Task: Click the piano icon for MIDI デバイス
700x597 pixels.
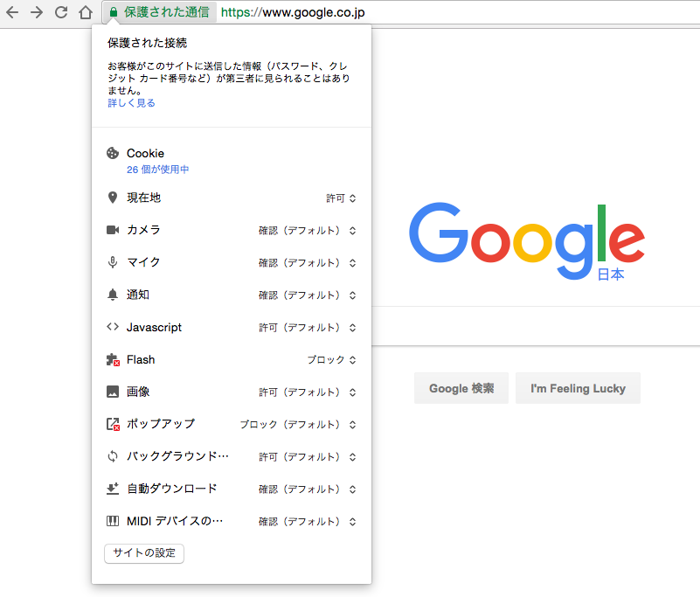Action: [113, 521]
